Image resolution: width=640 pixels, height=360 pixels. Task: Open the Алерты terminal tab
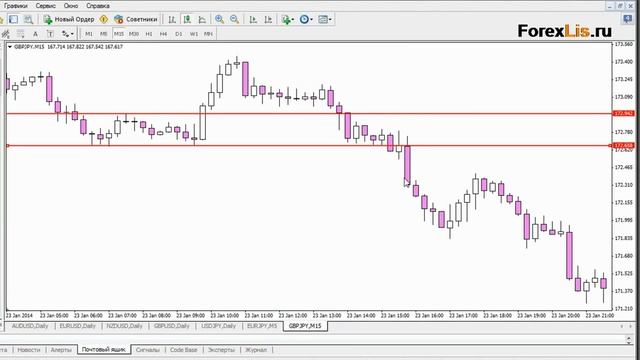tap(61, 350)
